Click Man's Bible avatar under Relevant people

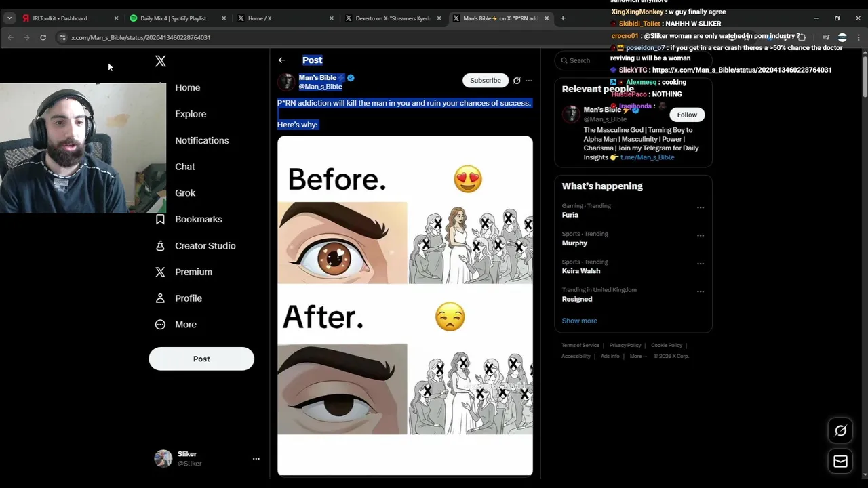(571, 114)
